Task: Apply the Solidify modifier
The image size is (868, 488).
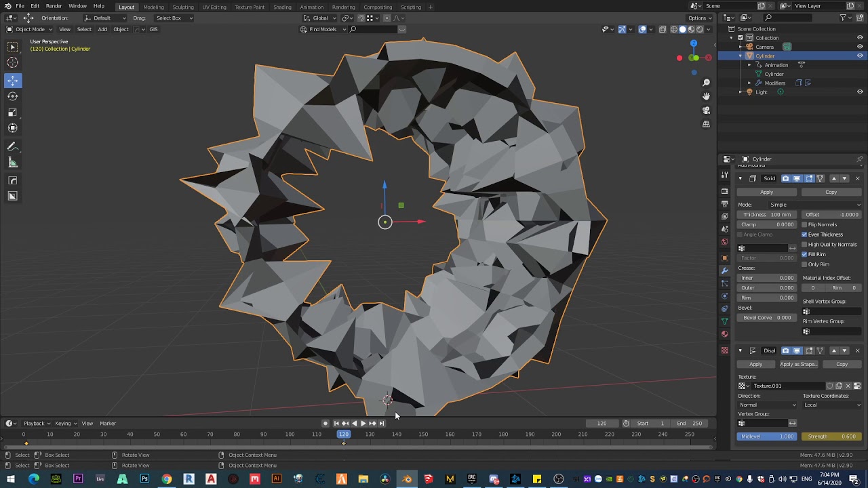Action: tap(766, 192)
